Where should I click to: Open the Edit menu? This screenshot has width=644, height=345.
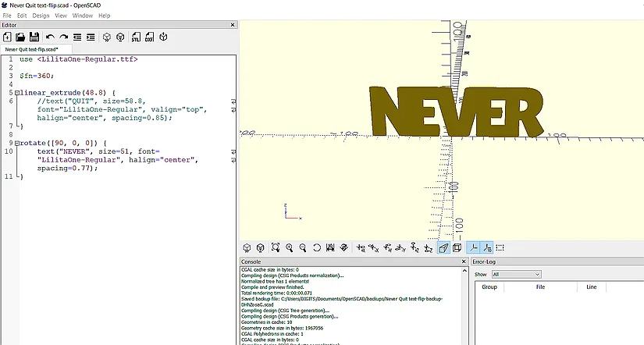pyautogui.click(x=22, y=16)
